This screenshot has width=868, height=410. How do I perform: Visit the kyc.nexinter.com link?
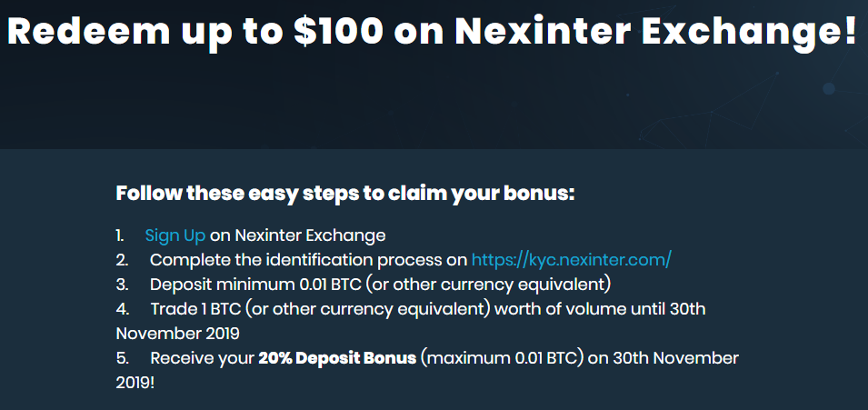572,260
